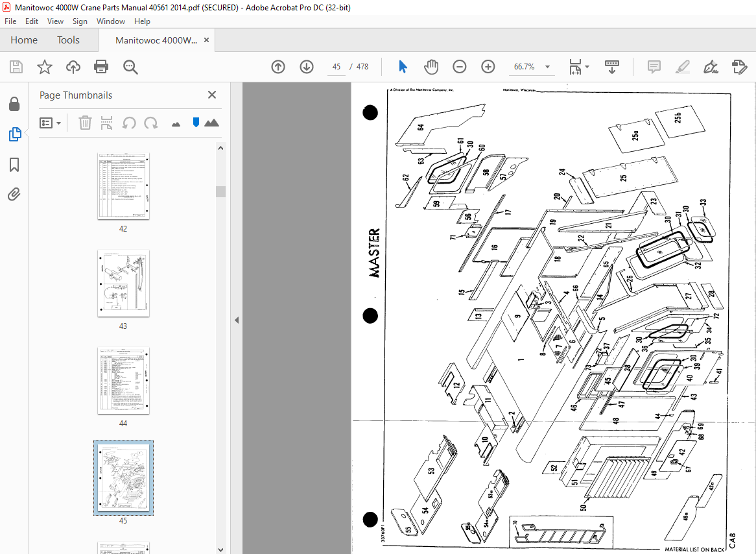Delete pages with the trash icon

click(85, 123)
